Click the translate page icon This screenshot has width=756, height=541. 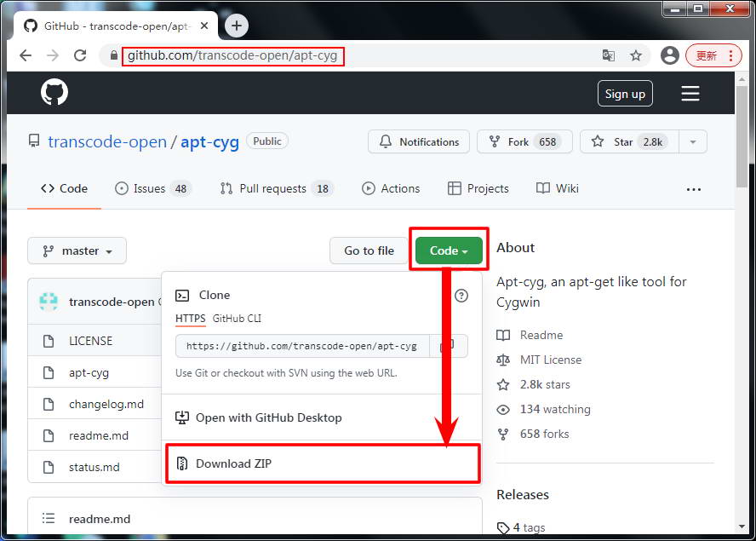tap(609, 55)
